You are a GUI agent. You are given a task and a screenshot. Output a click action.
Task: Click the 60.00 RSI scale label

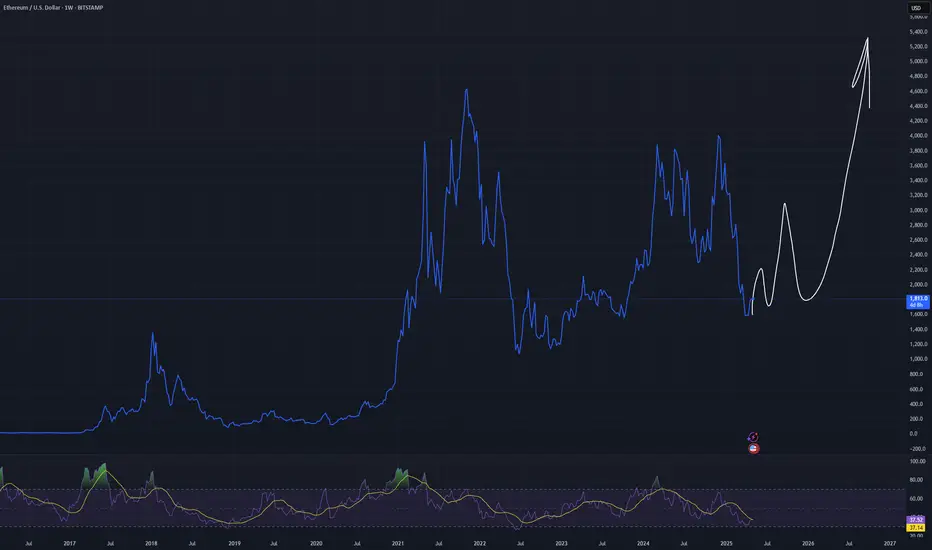(x=918, y=499)
